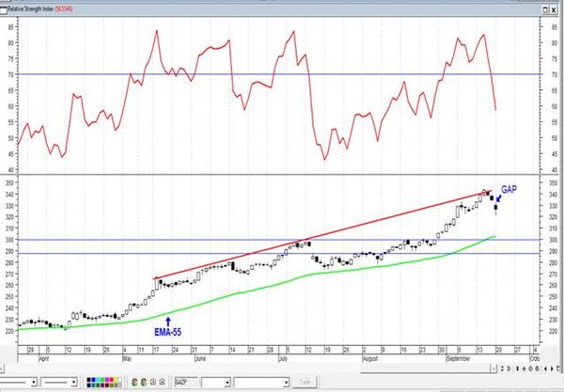Pick the blue swatch in color palette

94,380
